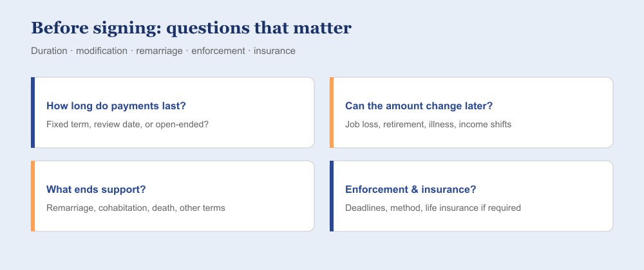644x270 pixels.
Task: Click the 'Enforcement & insurance?' card title
Action: point(410,190)
